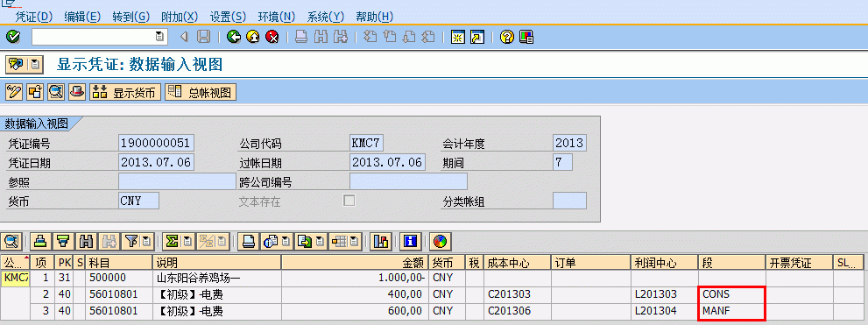The height and width of the screenshot is (325, 868).
Task: Click the blue Information icon
Action: coord(410,242)
